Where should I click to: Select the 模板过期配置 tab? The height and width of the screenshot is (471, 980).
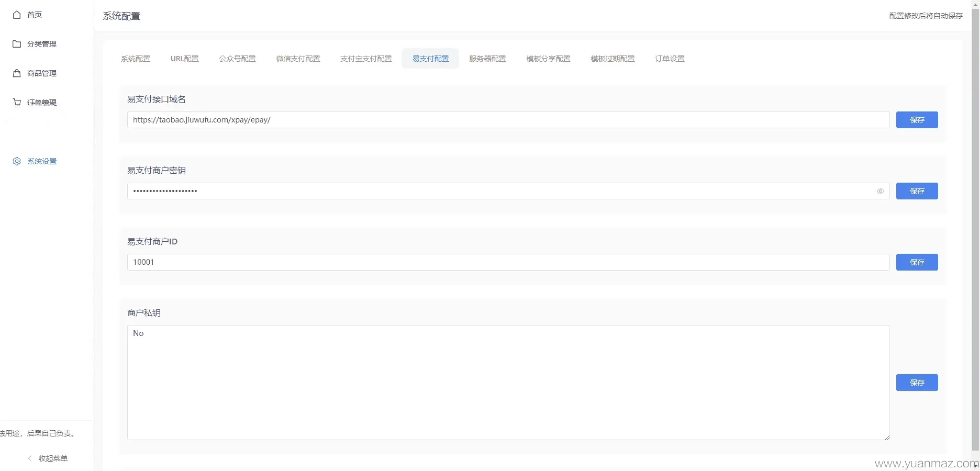[x=613, y=59]
